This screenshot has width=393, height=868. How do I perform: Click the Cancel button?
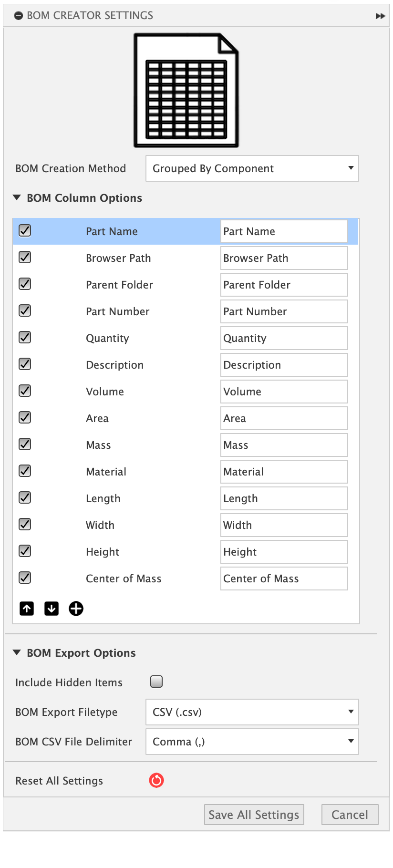point(350,815)
